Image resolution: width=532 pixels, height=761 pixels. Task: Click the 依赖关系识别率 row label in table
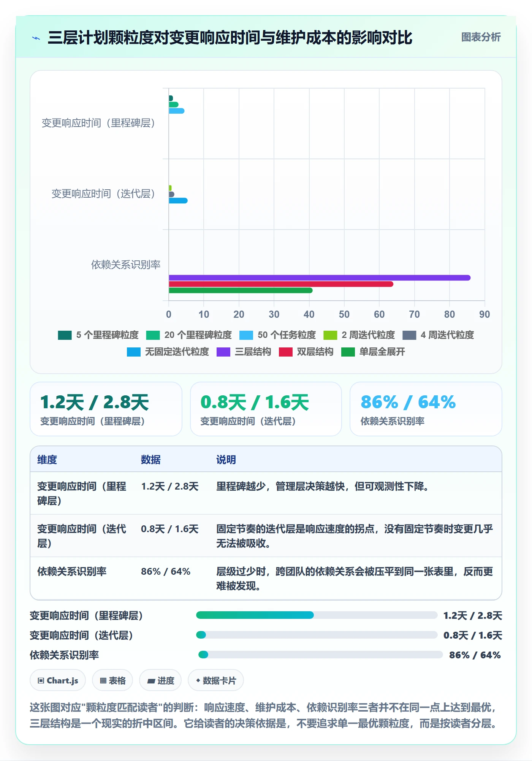click(x=72, y=572)
